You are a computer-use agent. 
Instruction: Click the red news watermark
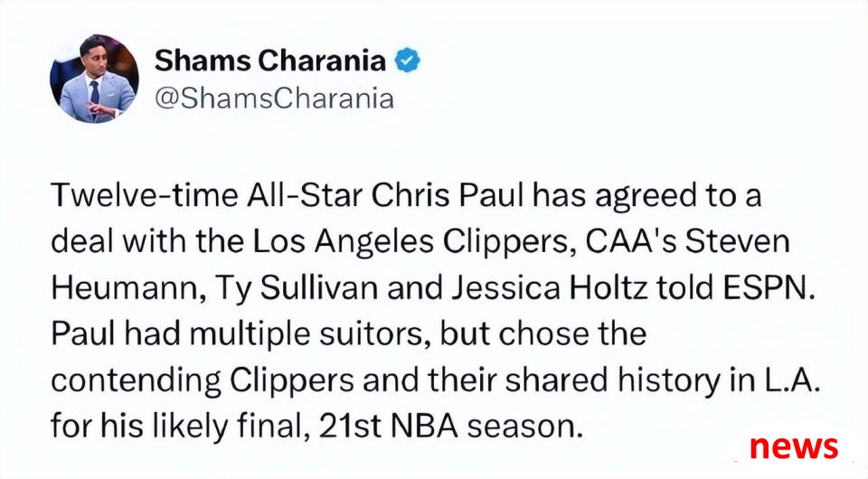[x=794, y=446]
